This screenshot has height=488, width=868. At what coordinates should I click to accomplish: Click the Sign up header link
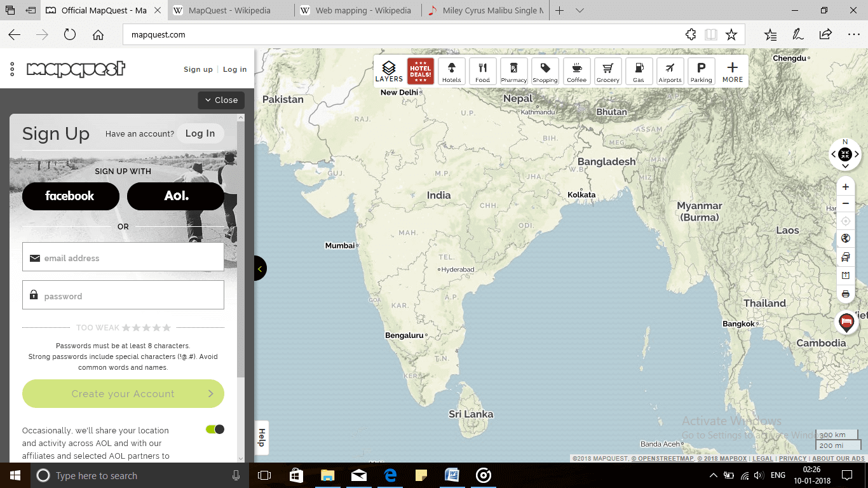pos(198,69)
